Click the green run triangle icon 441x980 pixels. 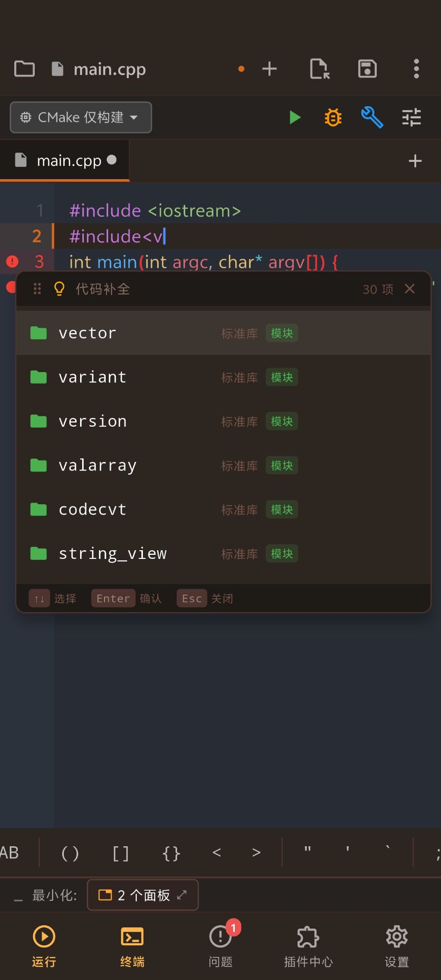tap(295, 117)
